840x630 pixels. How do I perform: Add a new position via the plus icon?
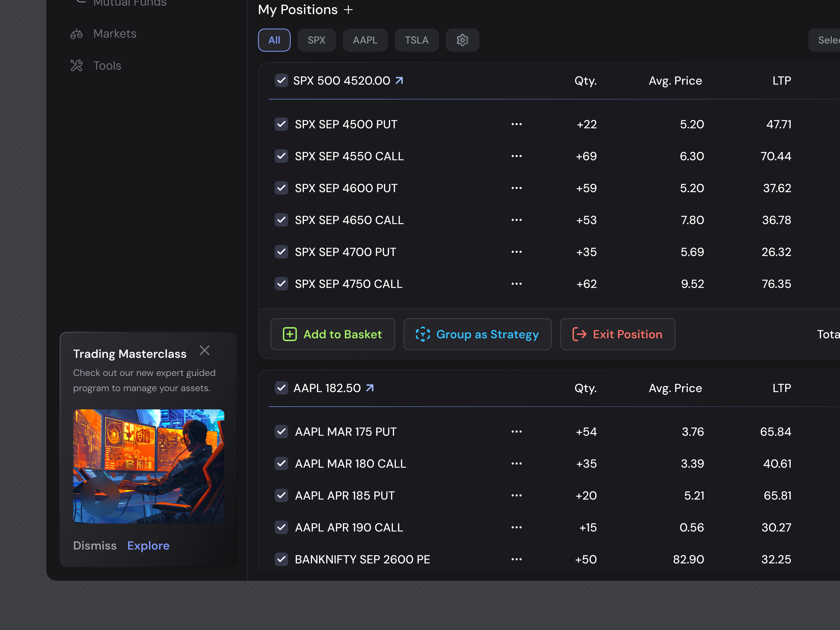click(x=348, y=10)
